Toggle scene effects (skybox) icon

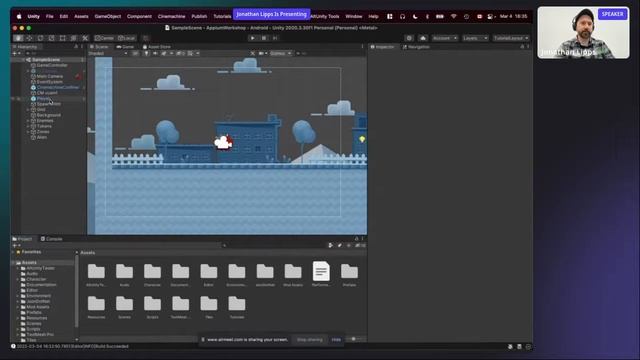pos(164,53)
